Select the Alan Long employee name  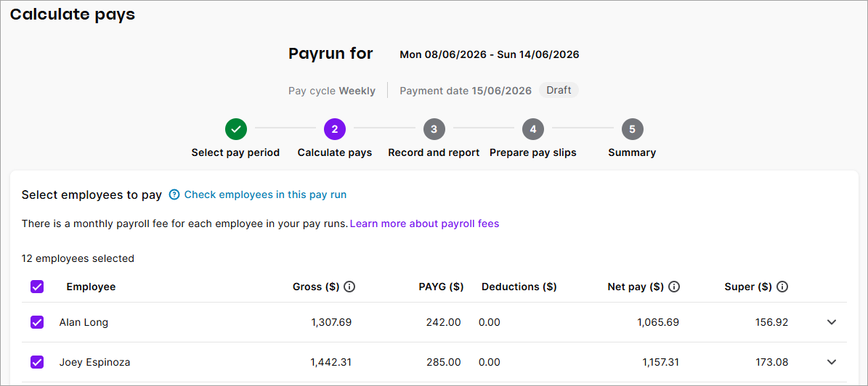[84, 322]
